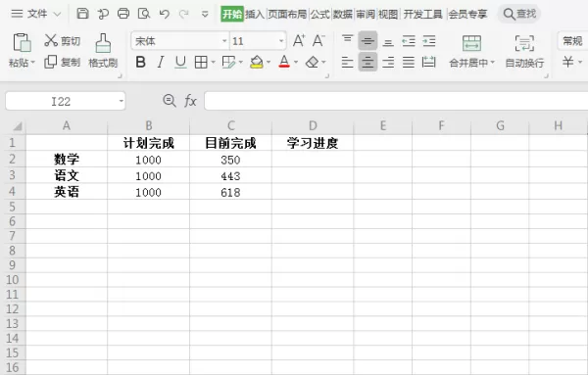Switch to the 插入 tab

tap(255, 15)
